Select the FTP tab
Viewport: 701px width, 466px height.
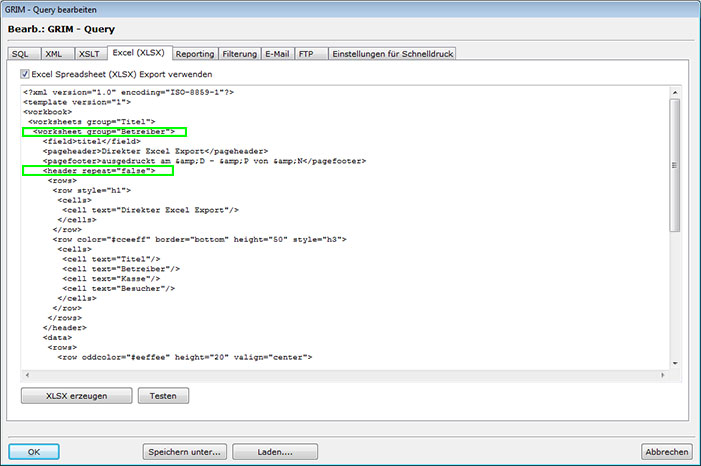tap(306, 53)
